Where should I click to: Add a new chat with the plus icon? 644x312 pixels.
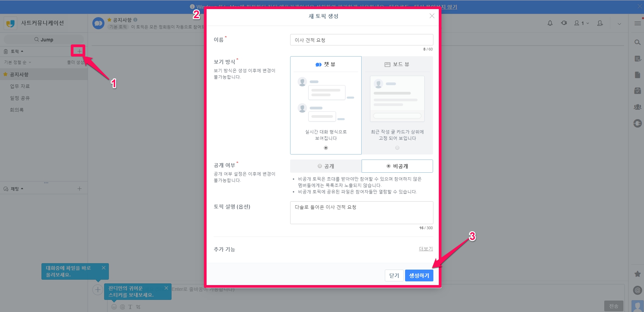pos(79,189)
